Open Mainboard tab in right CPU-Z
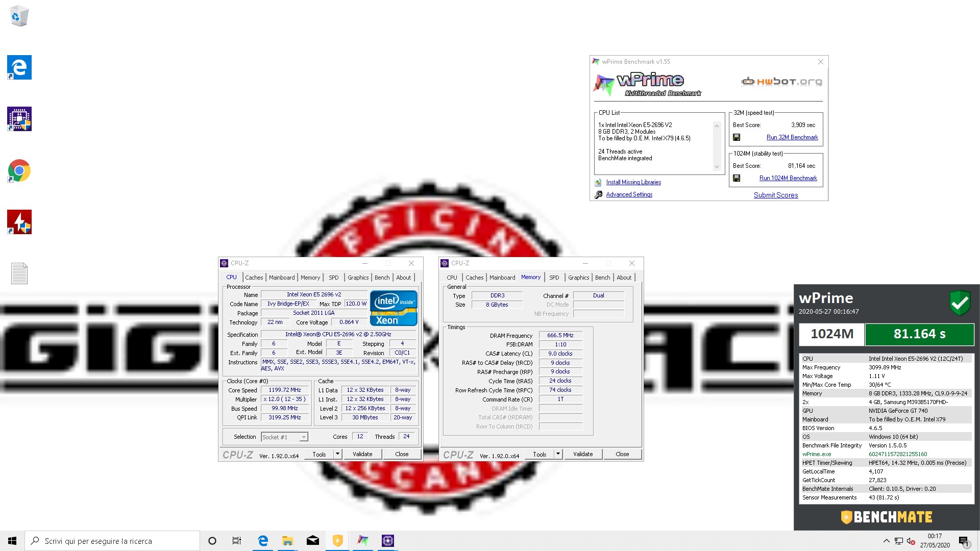This screenshot has height=551, width=980. pyautogui.click(x=502, y=278)
